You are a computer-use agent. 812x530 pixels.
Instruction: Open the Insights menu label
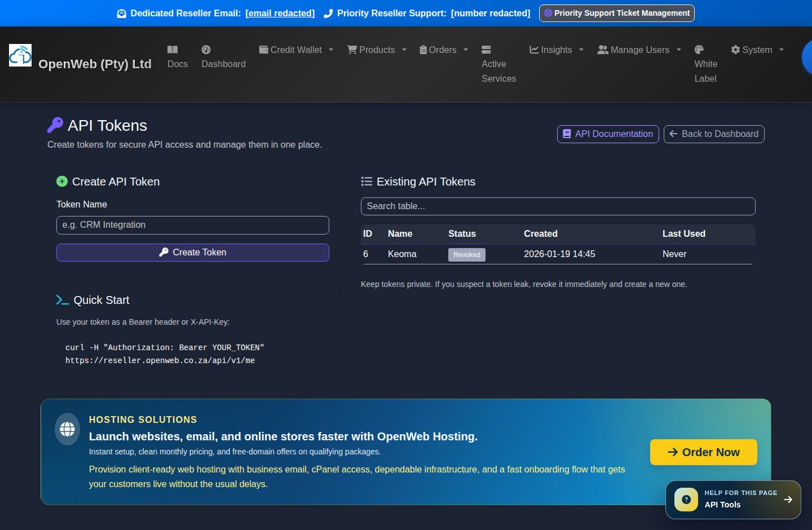[x=557, y=50]
